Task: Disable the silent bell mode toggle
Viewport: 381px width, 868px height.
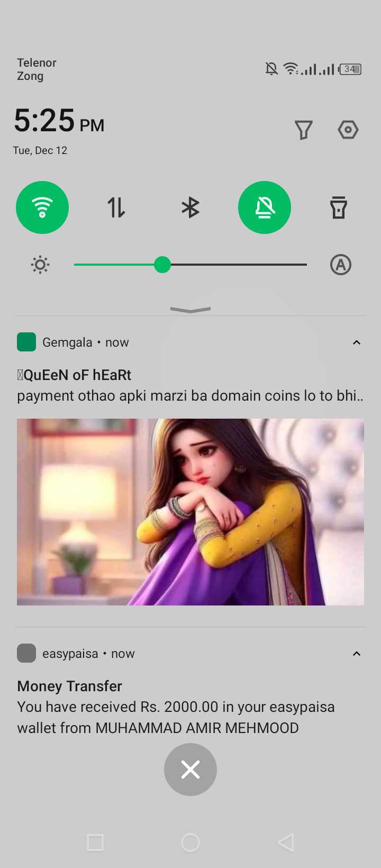Action: [x=265, y=207]
